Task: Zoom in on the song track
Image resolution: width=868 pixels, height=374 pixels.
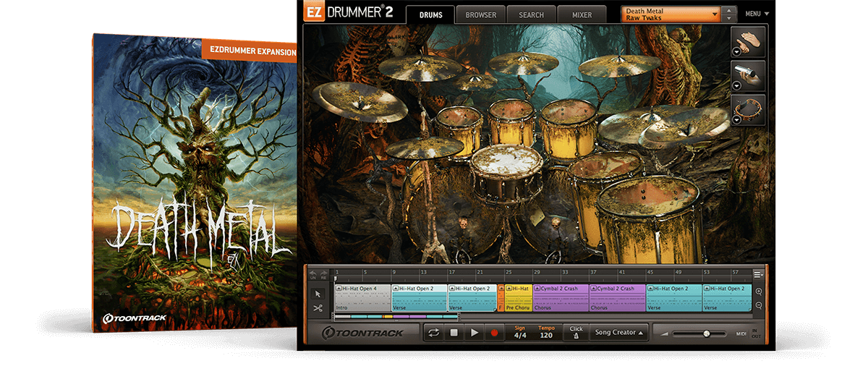Action: 759,292
